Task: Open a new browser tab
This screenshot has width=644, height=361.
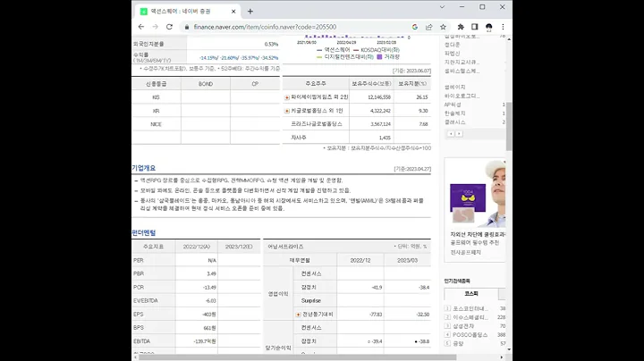Action: pos(250,12)
